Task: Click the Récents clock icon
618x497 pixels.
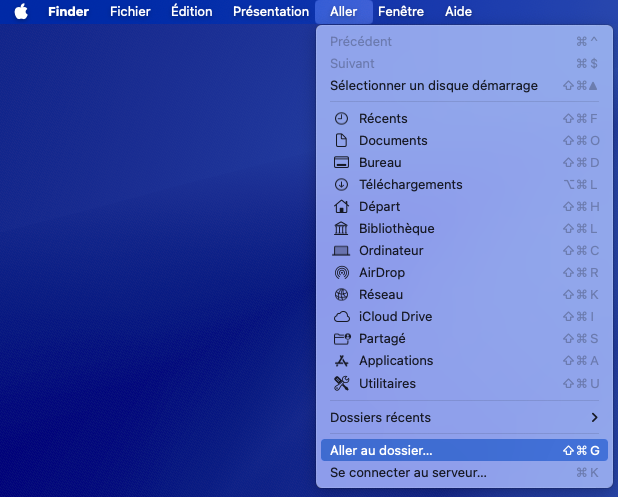Action: [x=341, y=119]
